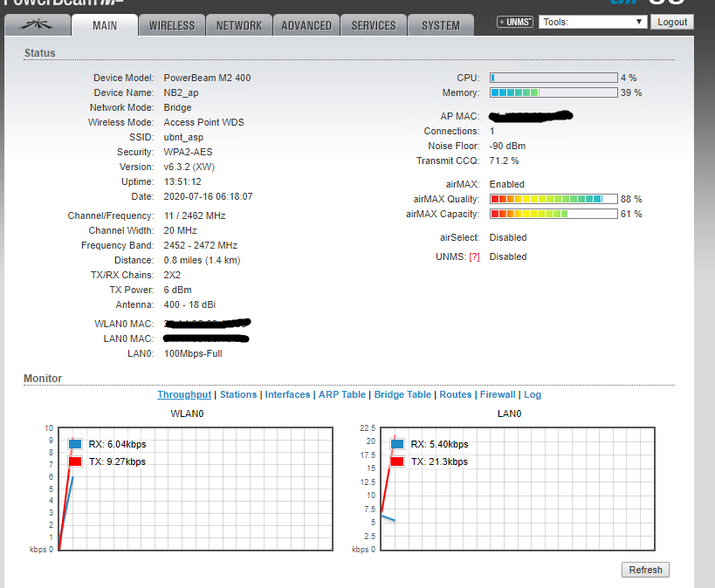Open the Ubiquiti logo tab

coord(38,25)
